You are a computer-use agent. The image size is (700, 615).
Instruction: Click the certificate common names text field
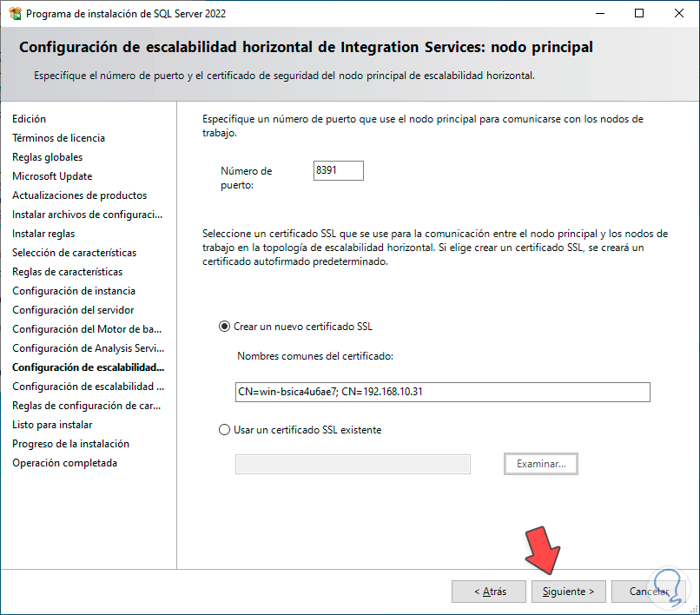442,392
